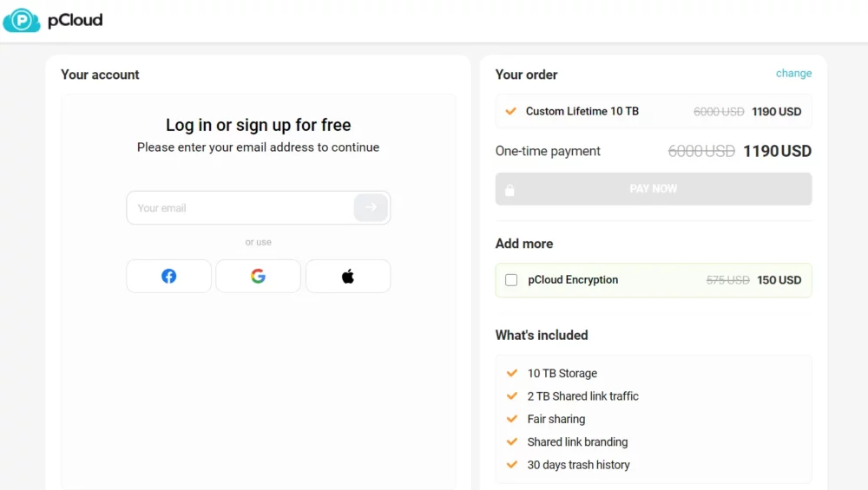Click the pCloud brand name text
The width and height of the screenshot is (868, 490).
pos(76,21)
